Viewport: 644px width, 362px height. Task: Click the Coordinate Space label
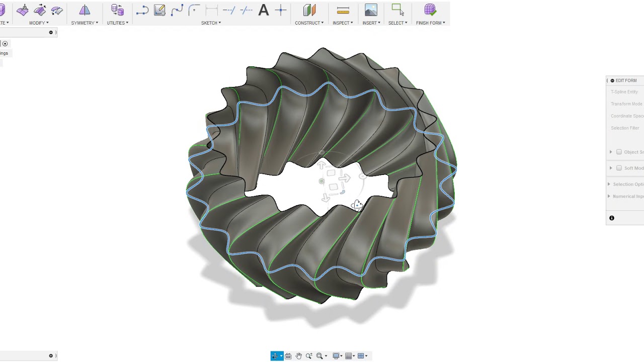pyautogui.click(x=627, y=116)
